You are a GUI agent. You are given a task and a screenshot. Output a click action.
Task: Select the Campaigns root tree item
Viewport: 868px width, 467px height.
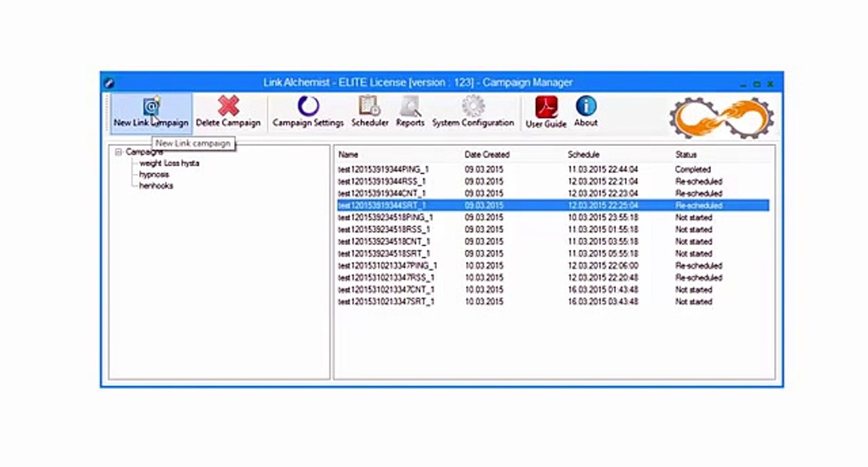144,152
